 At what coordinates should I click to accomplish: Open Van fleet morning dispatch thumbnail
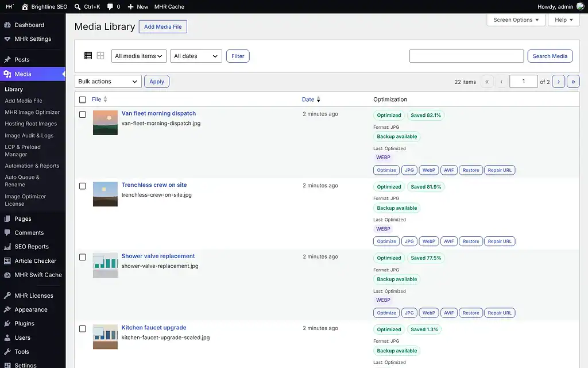[x=106, y=122]
